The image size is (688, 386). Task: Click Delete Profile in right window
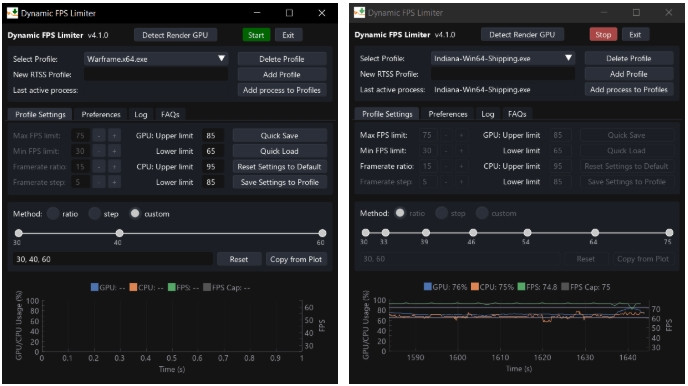629,58
